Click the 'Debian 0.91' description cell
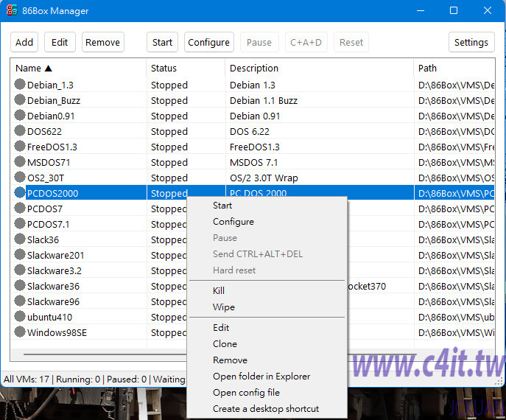 (x=255, y=116)
